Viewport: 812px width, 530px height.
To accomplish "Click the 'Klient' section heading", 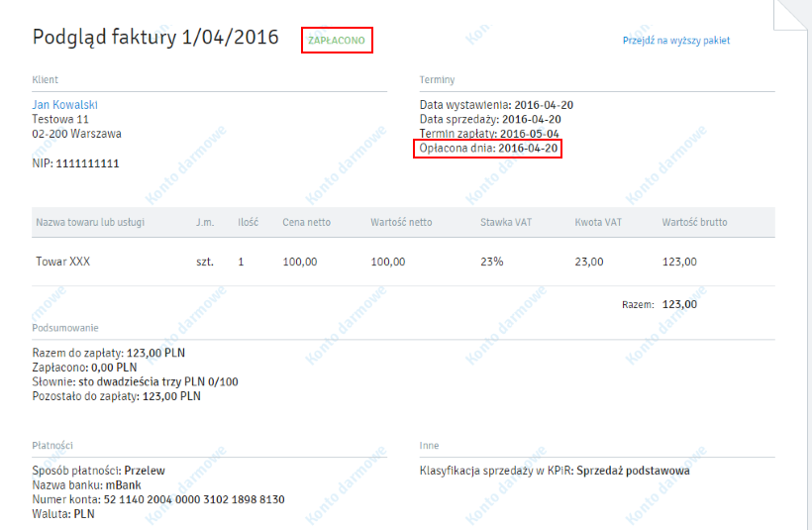I will 45,80.
